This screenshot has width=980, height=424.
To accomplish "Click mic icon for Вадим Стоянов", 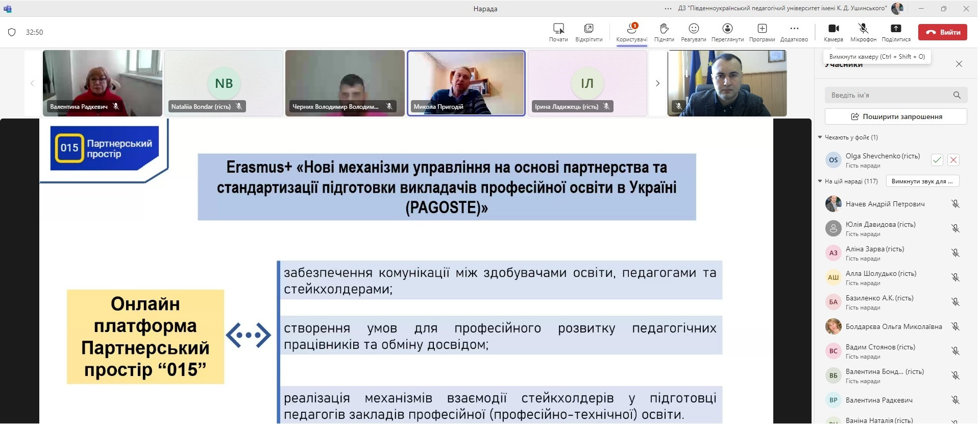I will tap(955, 351).
